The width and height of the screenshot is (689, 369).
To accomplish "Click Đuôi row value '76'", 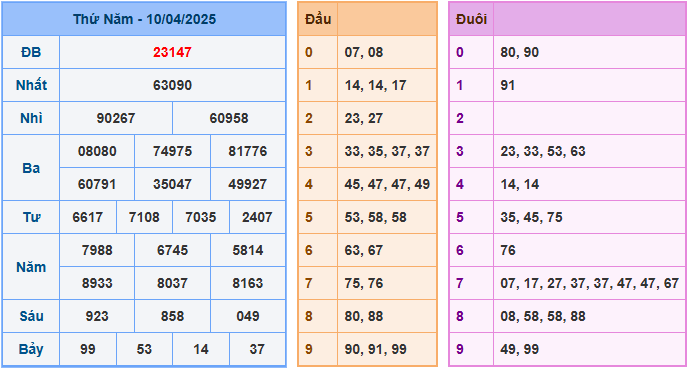I will [x=508, y=250].
